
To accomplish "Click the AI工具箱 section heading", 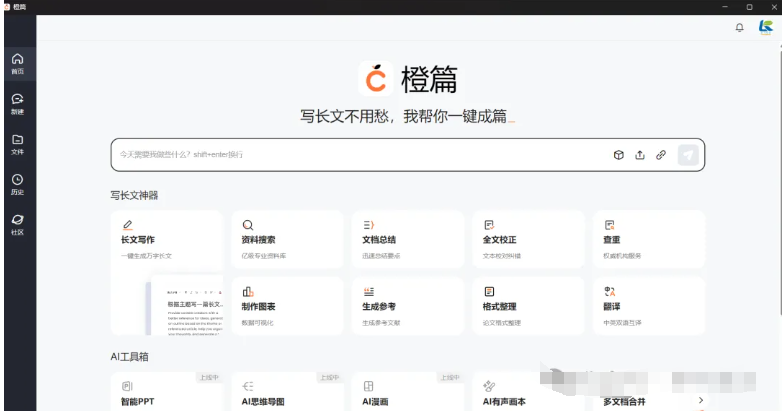I will [129, 357].
